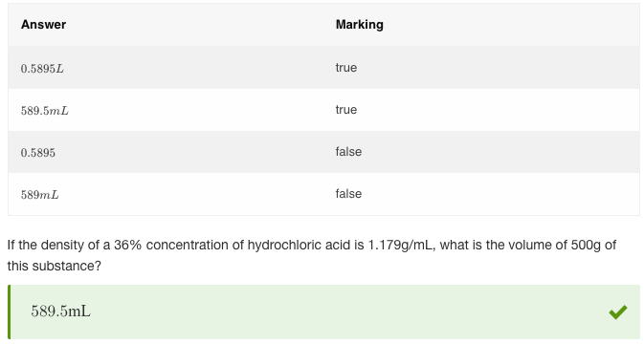Click the unitless 0.5895 answer cell
Screen dimensions: 644x344
(37, 153)
